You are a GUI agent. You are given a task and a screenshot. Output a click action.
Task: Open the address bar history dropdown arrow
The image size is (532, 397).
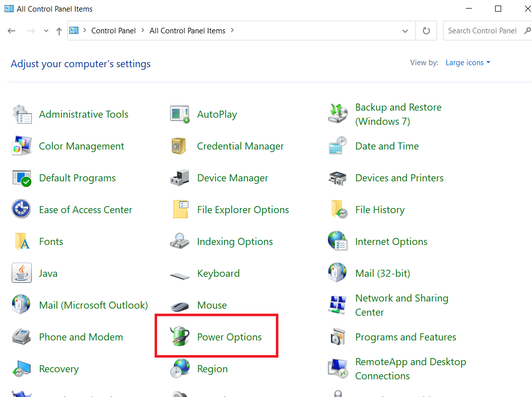[405, 31]
